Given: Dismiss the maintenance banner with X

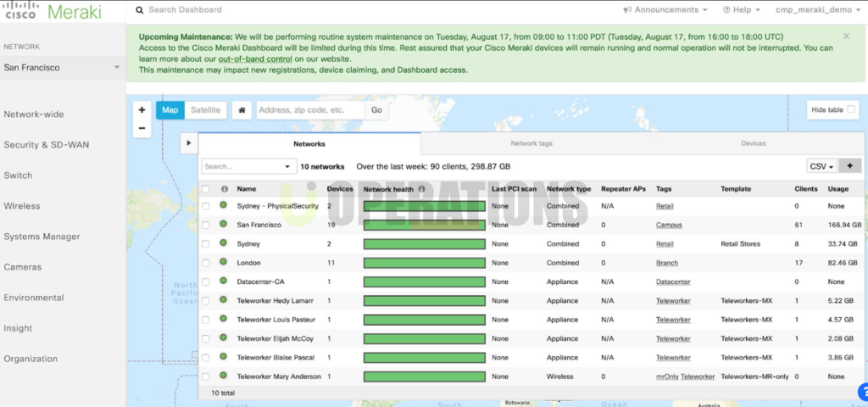Looking at the screenshot, I should 847,36.
